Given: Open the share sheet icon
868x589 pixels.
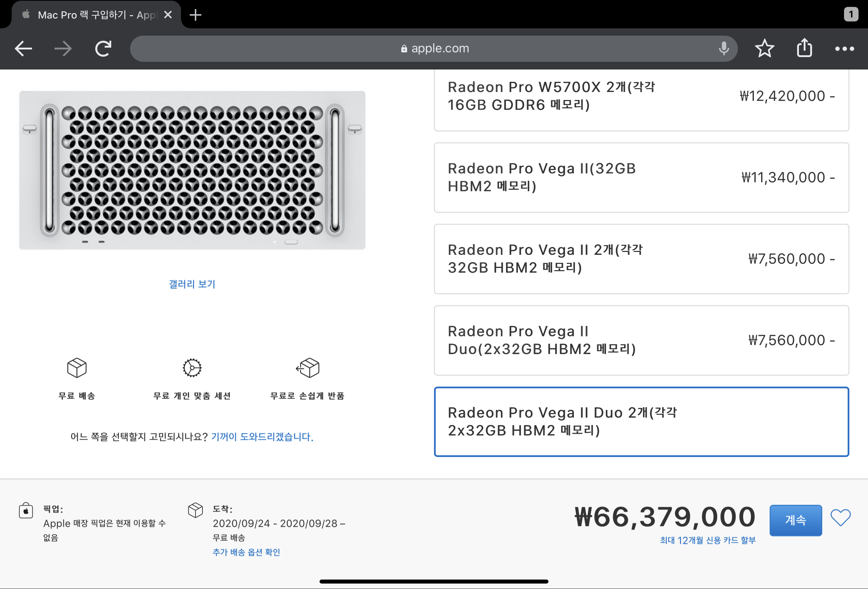Looking at the screenshot, I should pos(804,48).
